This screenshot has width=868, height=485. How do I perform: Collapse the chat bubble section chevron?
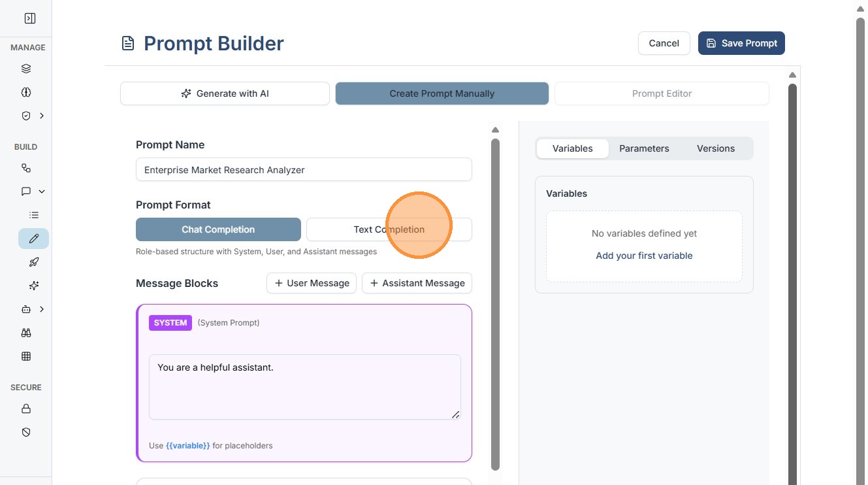tap(42, 192)
